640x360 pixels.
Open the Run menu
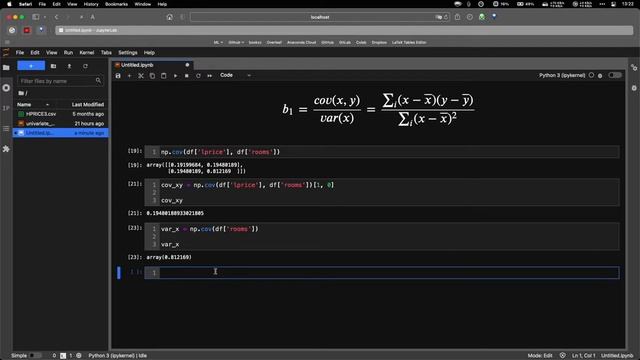pos(68,53)
